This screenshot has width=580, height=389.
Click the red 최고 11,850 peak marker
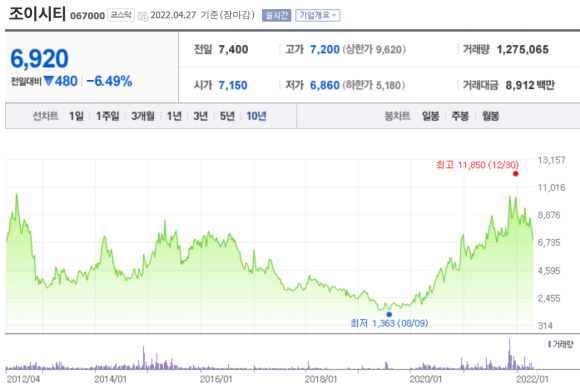click(x=516, y=174)
